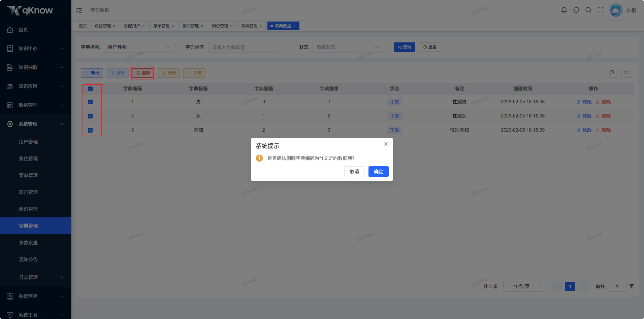Refresh the table with circular arrow icon

627,72
